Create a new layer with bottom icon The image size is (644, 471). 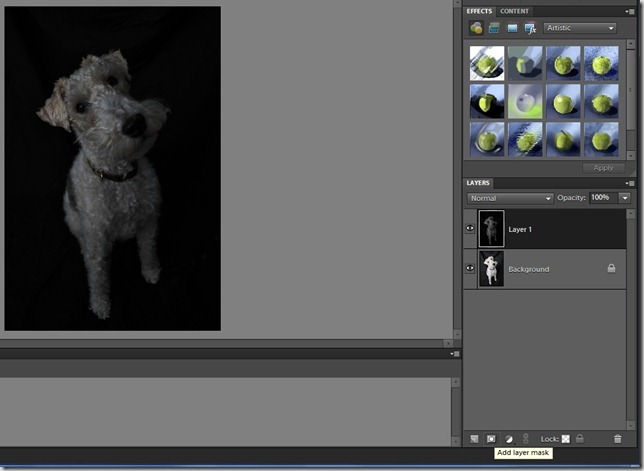pyautogui.click(x=474, y=439)
